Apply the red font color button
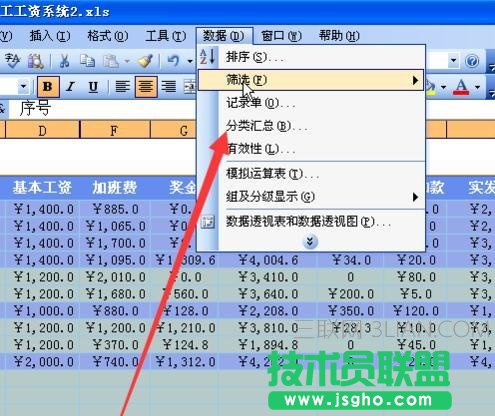The image size is (495, 416). pos(461,87)
